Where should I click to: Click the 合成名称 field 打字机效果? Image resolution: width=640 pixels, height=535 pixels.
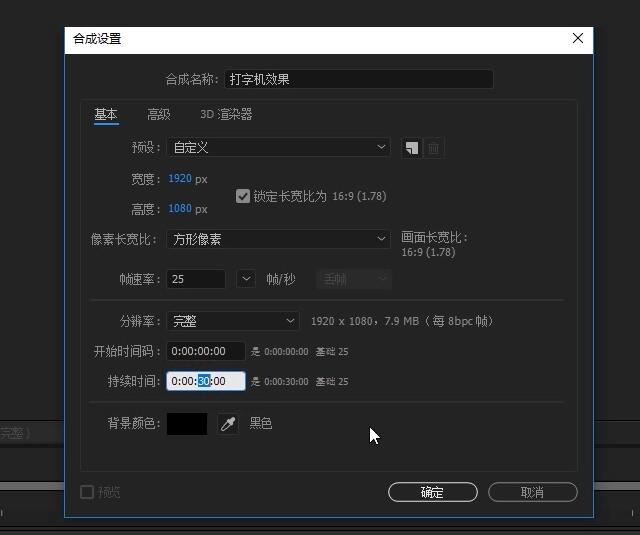pos(359,79)
